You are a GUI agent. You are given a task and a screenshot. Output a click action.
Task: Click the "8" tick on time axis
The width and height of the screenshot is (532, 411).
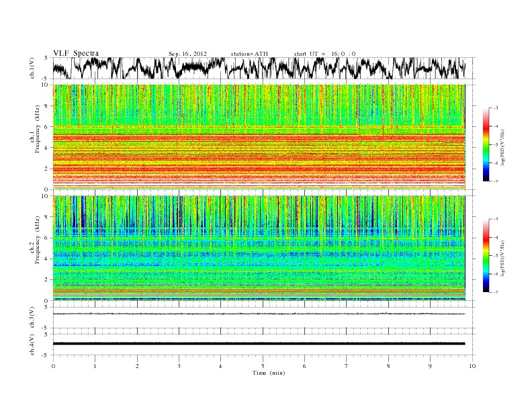pos(388,366)
